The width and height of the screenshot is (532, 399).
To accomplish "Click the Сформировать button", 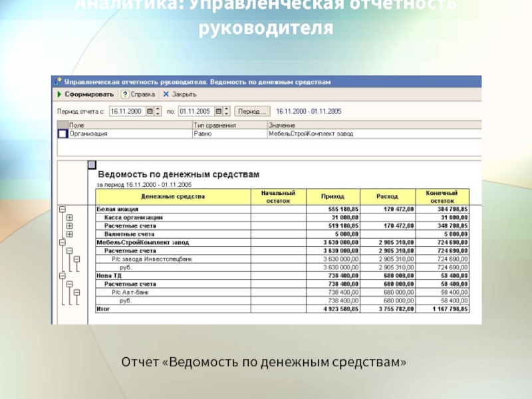I will click(x=86, y=94).
